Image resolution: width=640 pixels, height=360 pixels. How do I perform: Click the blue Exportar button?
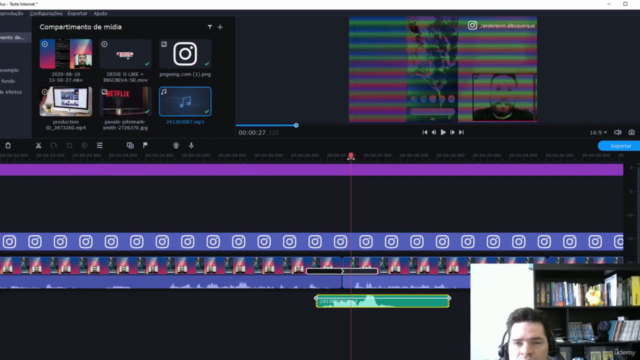[620, 146]
